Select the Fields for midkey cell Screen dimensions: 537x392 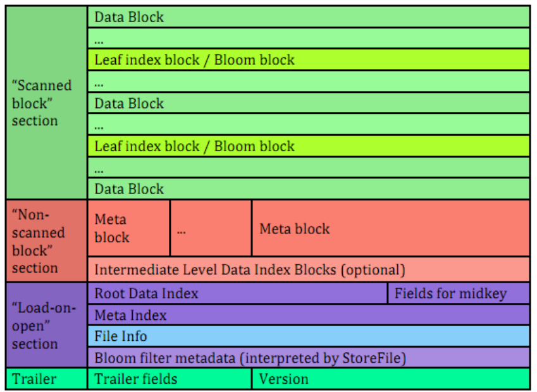click(x=459, y=293)
